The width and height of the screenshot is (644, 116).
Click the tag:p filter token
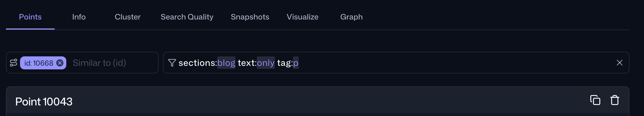tap(288, 63)
